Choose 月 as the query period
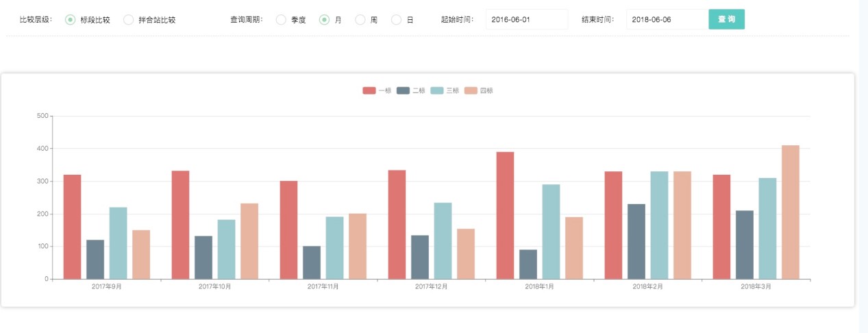 325,20
